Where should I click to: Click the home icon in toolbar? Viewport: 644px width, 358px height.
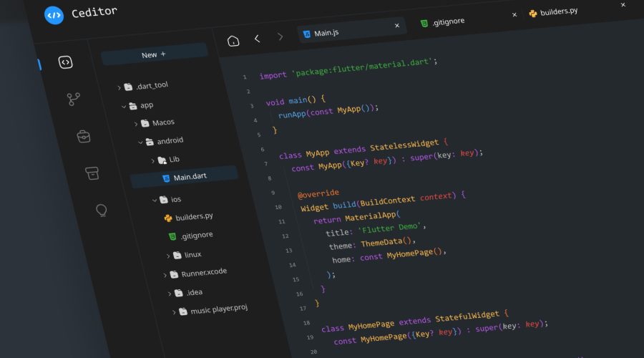(x=233, y=41)
